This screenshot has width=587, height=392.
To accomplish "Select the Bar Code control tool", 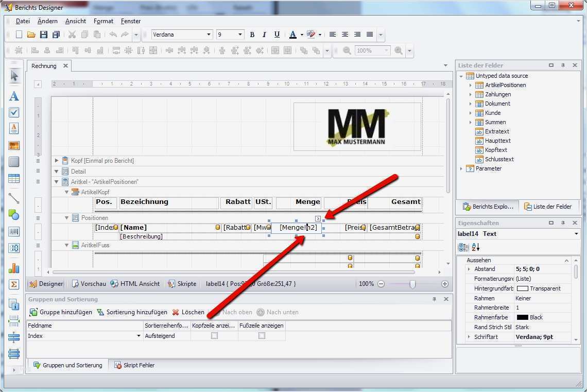I will pos(14,232).
